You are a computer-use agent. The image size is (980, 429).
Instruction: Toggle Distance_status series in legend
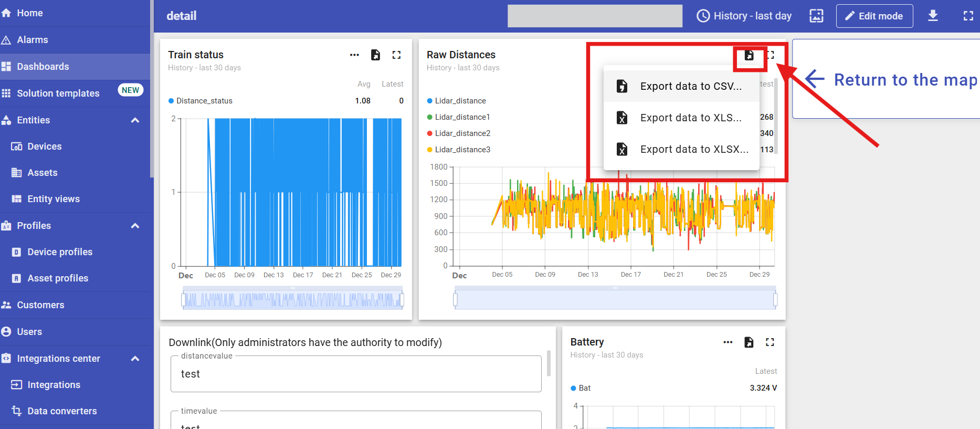click(204, 101)
